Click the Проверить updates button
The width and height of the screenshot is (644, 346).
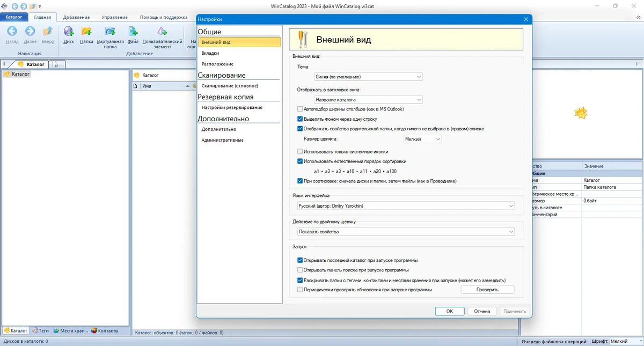tap(487, 290)
